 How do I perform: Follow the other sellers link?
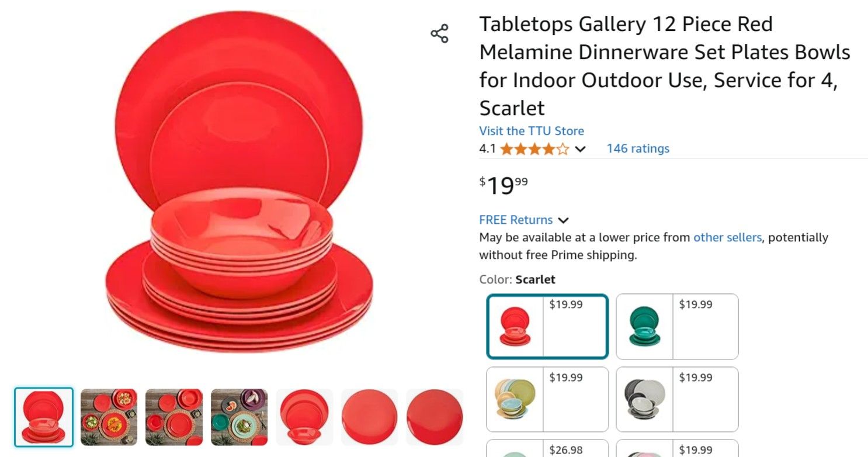[727, 237]
